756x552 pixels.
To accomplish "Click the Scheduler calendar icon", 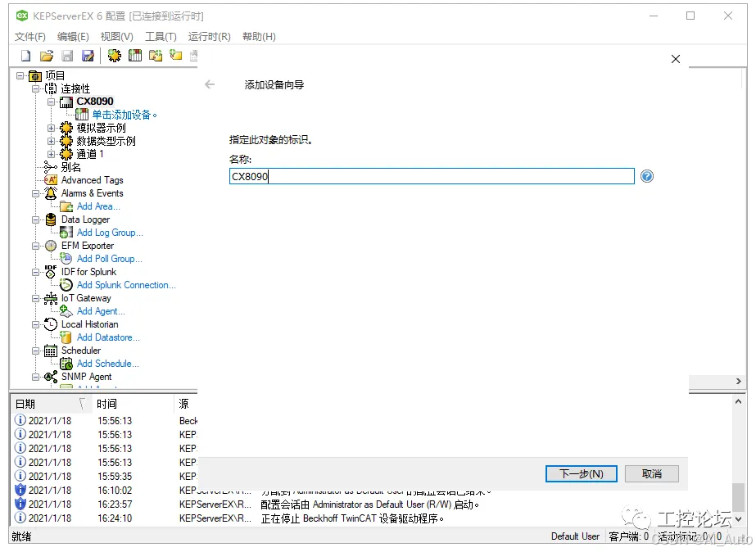I will coord(51,351).
